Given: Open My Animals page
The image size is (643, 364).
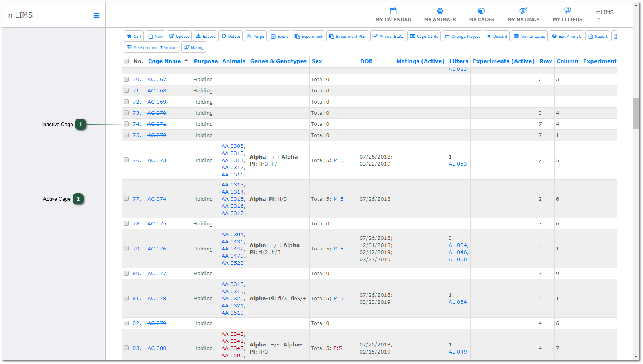Looking at the screenshot, I should (x=440, y=15).
